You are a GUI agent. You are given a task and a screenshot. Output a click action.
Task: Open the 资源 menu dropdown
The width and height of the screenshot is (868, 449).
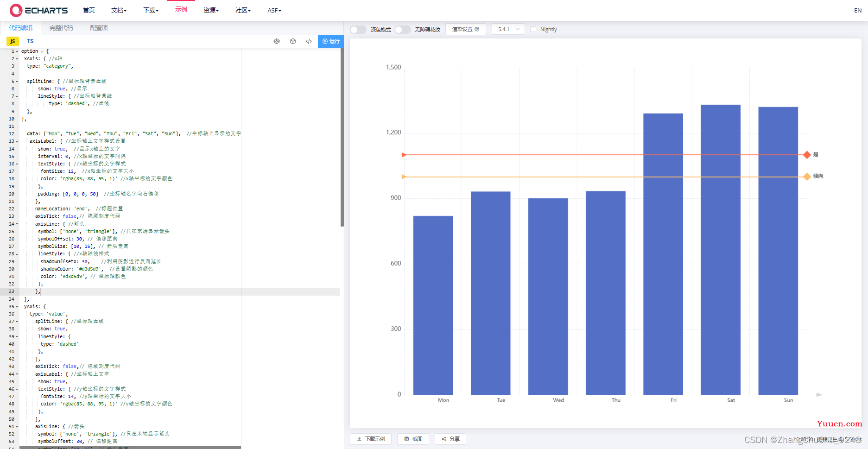click(211, 10)
